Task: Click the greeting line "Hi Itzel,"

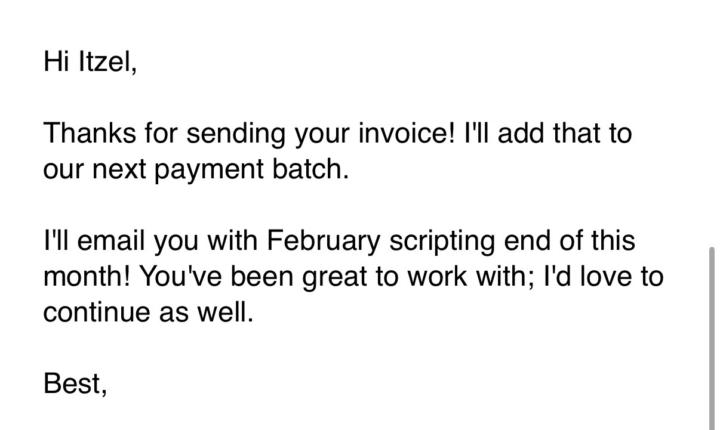Action: pos(89,62)
